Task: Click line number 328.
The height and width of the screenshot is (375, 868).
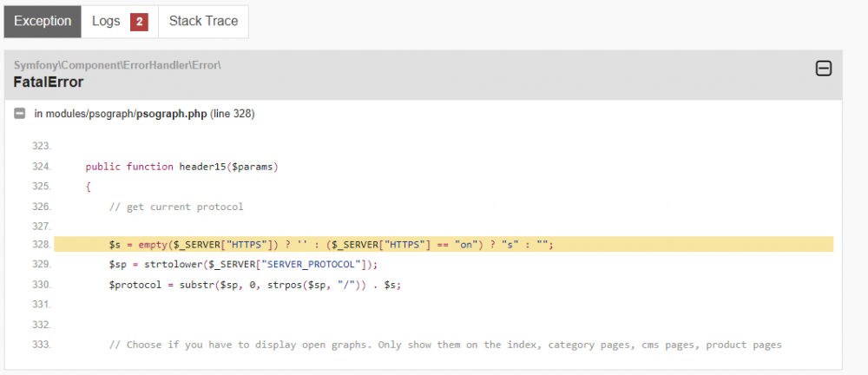Action: tap(42, 244)
